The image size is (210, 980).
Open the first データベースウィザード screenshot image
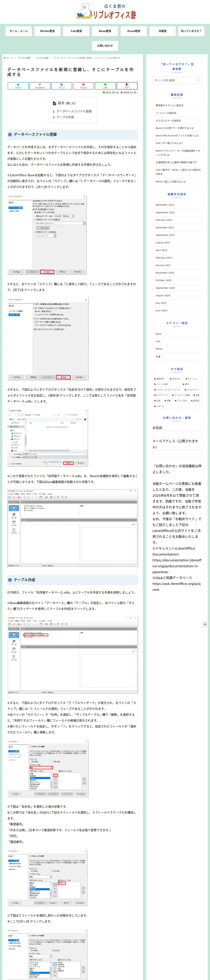point(47,235)
